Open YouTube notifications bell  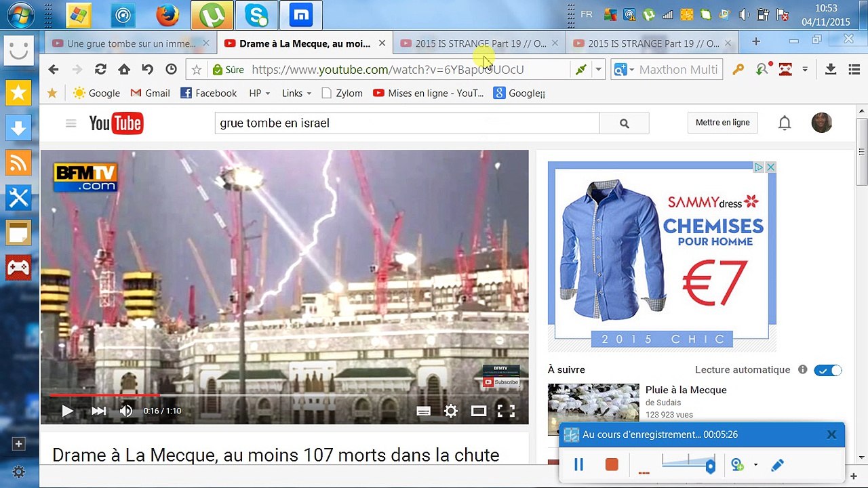[785, 123]
